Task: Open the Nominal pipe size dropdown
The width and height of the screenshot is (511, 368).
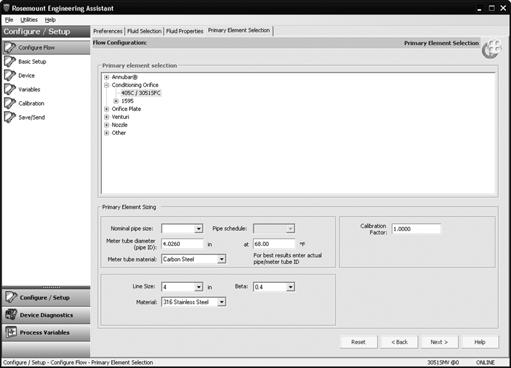Action: pyautogui.click(x=199, y=229)
